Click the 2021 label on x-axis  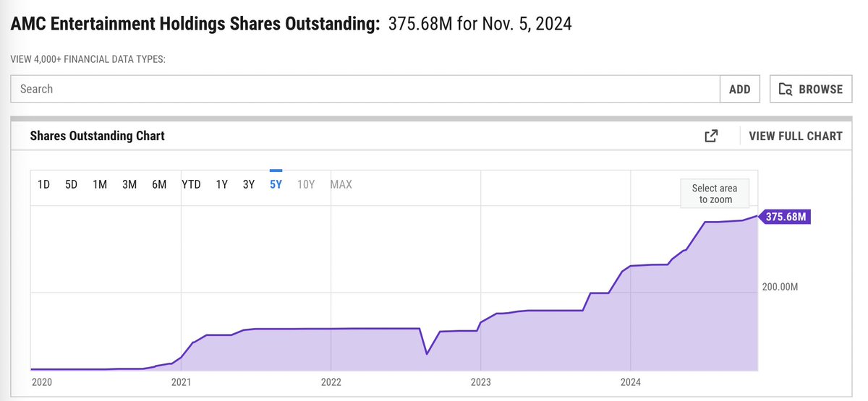[181, 381]
